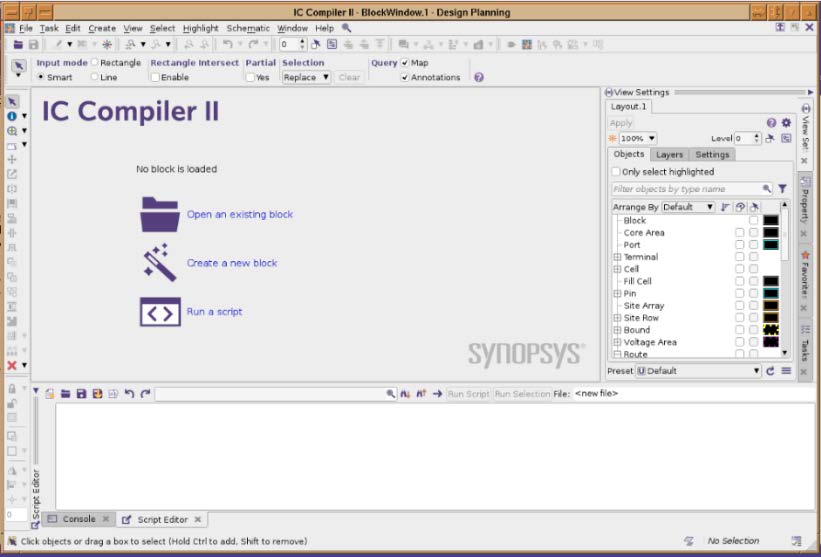Click the magic wand create block icon
Screen dimensions: 821x557
click(160, 262)
